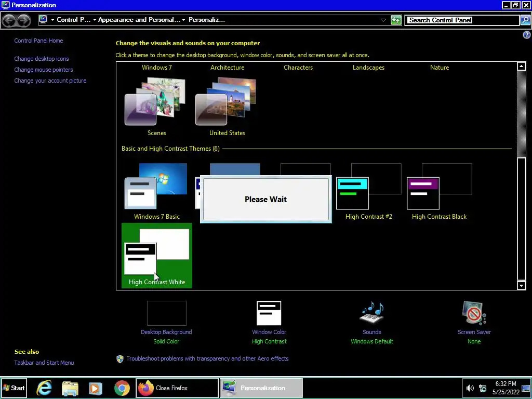Image resolution: width=532 pixels, height=399 pixels.
Task: Click the shield icon beside Troubleshoot link
Action: (x=120, y=359)
